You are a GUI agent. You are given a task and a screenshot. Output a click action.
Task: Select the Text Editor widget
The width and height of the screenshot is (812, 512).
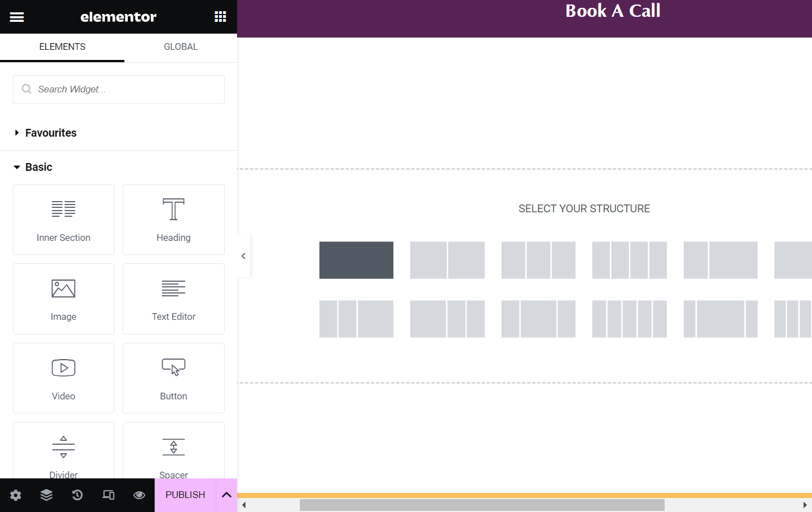[x=174, y=299]
